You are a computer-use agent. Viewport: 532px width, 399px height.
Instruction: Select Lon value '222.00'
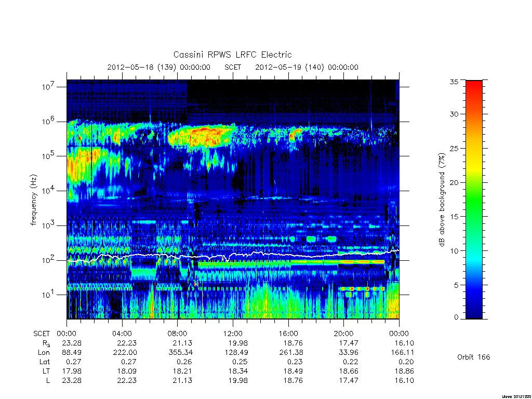[125, 353]
